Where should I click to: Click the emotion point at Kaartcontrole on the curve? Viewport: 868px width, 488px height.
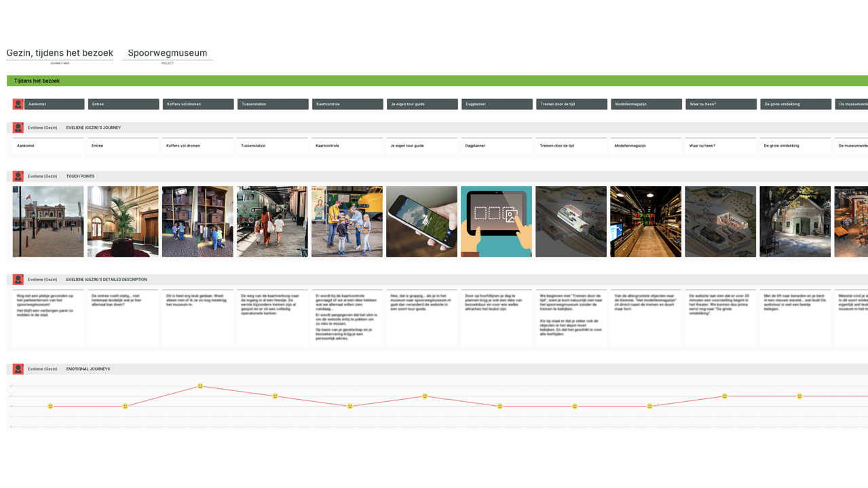point(350,406)
